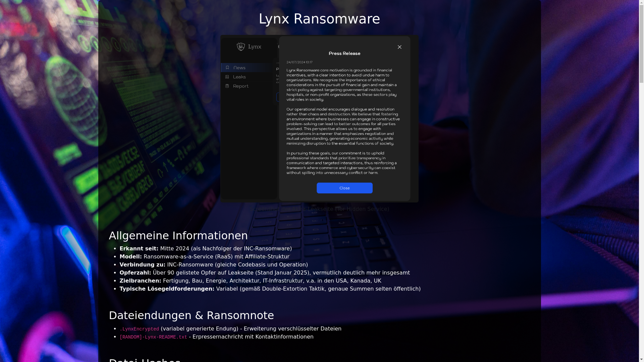Click the screenshot caption below the image
The image size is (644, 362).
pyautogui.click(x=319, y=209)
